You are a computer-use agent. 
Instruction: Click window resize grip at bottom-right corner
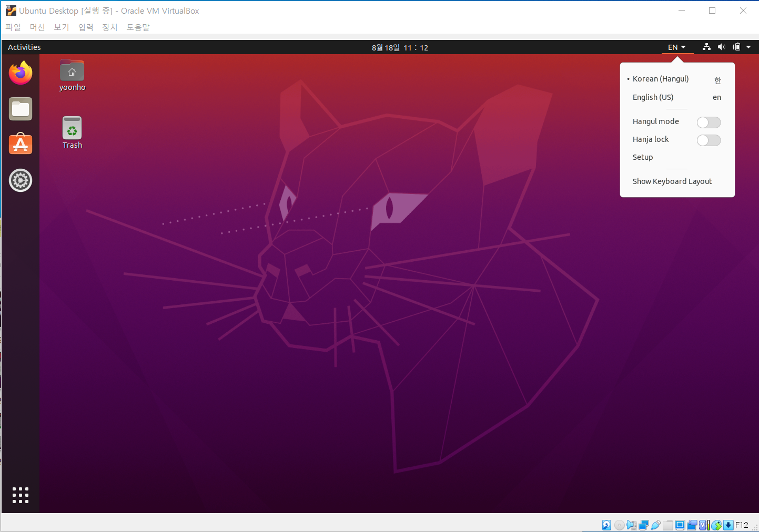pyautogui.click(x=755, y=527)
